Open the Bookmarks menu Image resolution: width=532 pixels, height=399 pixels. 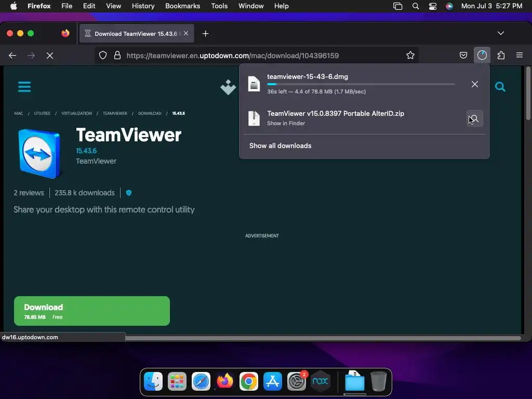point(182,6)
